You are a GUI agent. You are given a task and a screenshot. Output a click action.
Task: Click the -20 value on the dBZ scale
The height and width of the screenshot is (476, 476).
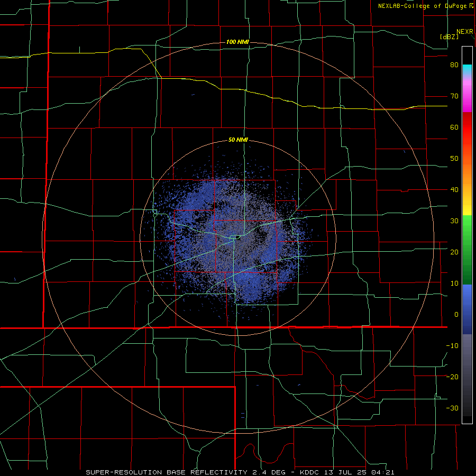(x=452, y=377)
